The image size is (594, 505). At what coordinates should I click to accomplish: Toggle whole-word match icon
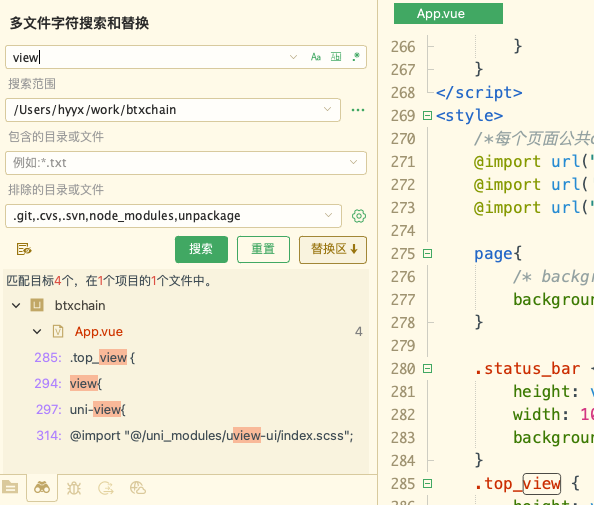[336, 57]
